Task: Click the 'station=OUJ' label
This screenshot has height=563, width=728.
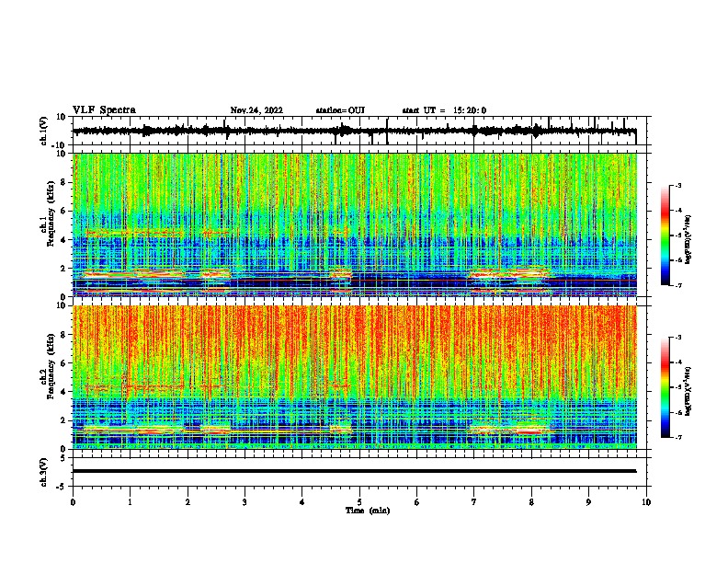Action: (340, 110)
